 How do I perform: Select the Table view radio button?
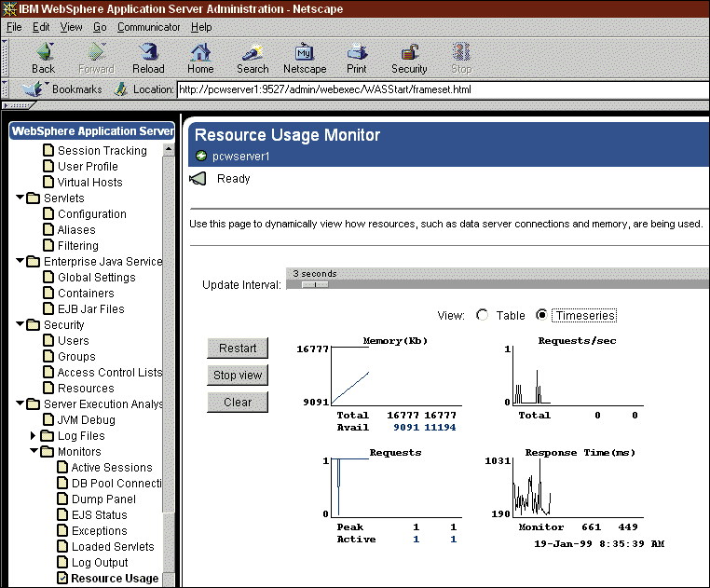[x=483, y=315]
